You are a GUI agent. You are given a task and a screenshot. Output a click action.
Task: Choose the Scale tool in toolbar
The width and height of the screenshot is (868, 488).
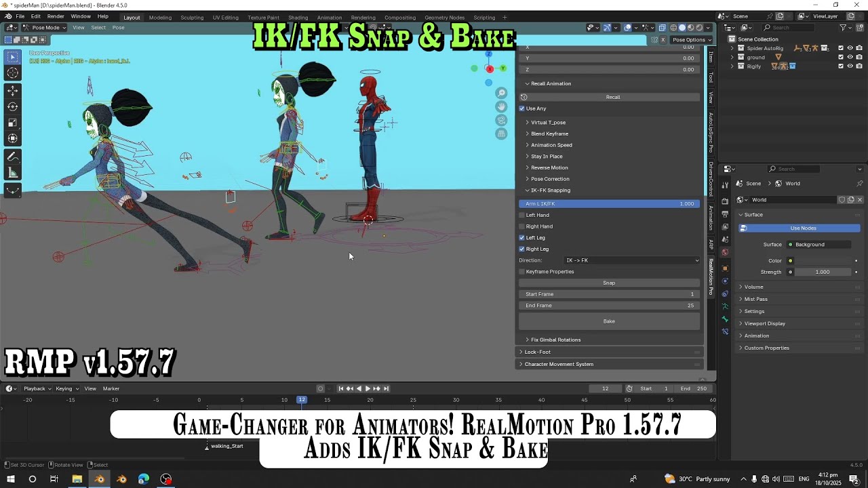pyautogui.click(x=13, y=123)
